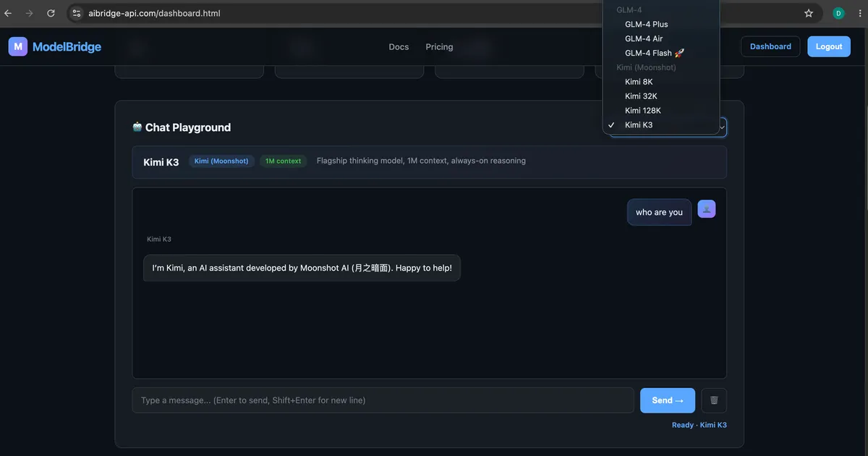Click the 'Flagship thinking model' description text
This screenshot has height=456, width=868.
coord(421,161)
